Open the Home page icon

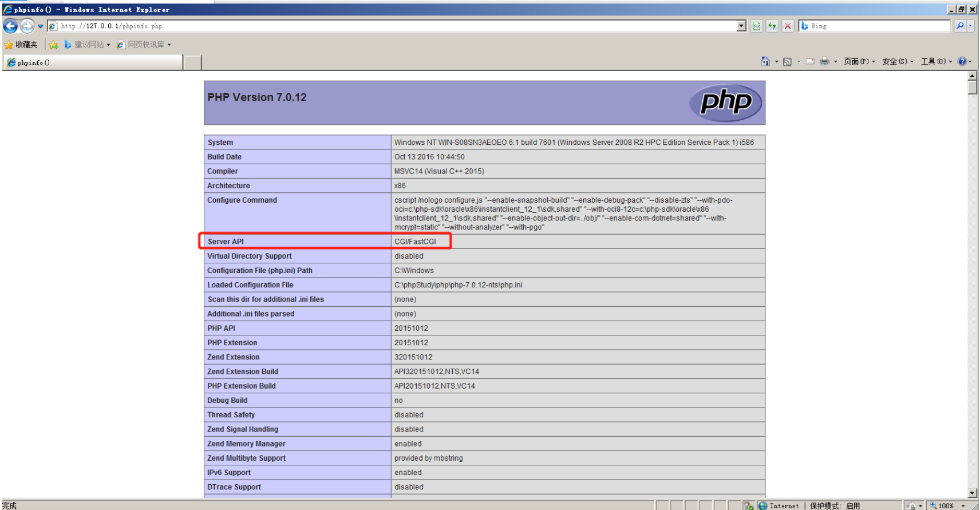[765, 61]
